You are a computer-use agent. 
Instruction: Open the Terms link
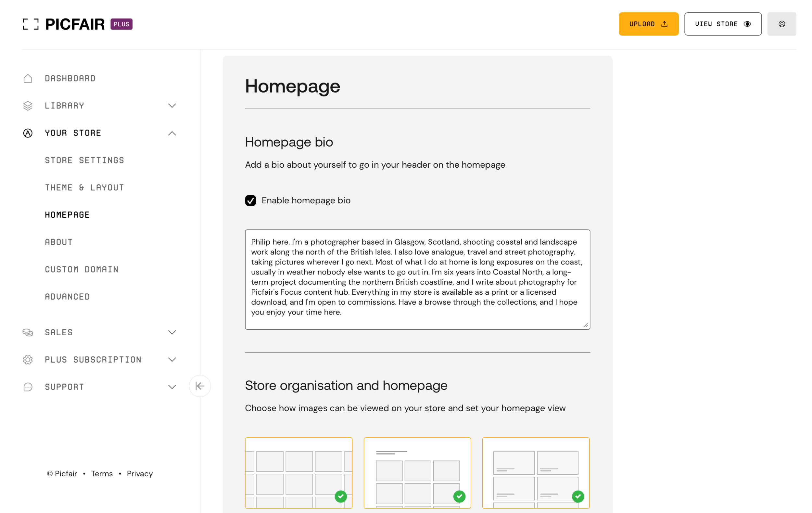[x=102, y=474]
